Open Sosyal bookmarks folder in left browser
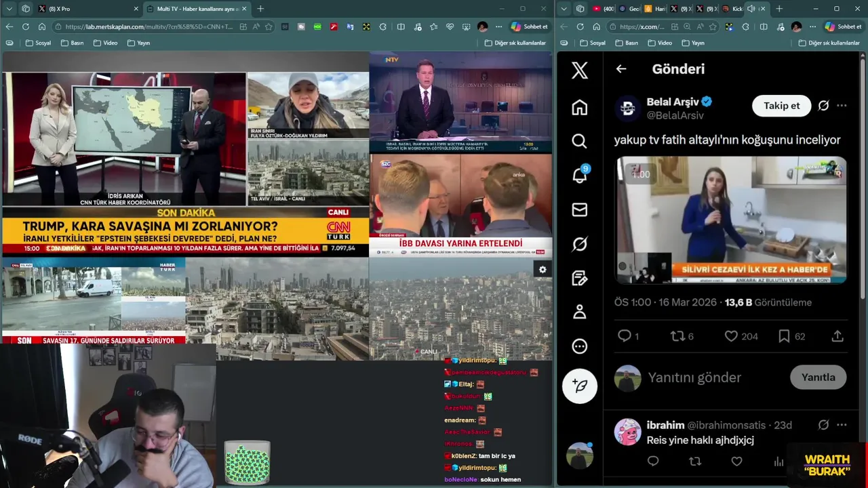The width and height of the screenshot is (868, 488). point(38,43)
